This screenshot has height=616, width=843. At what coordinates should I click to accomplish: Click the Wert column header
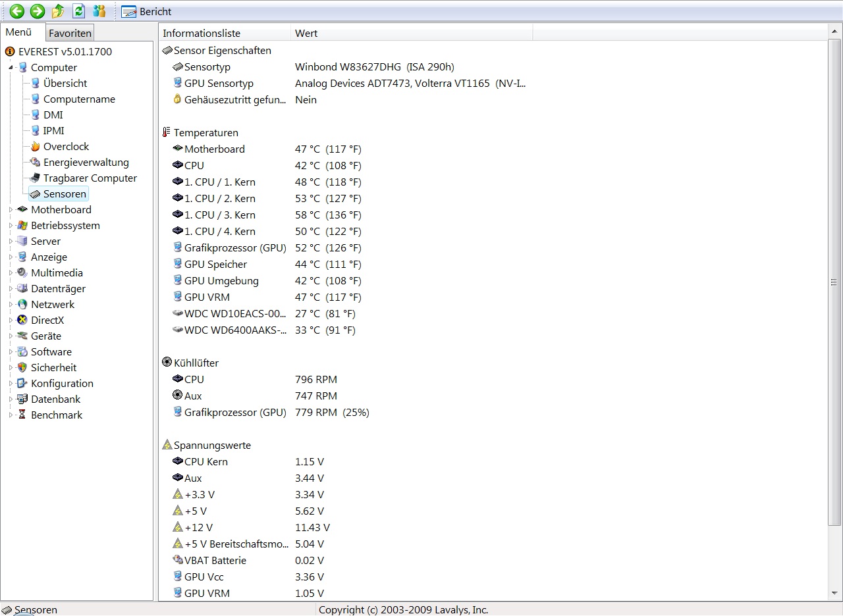412,34
